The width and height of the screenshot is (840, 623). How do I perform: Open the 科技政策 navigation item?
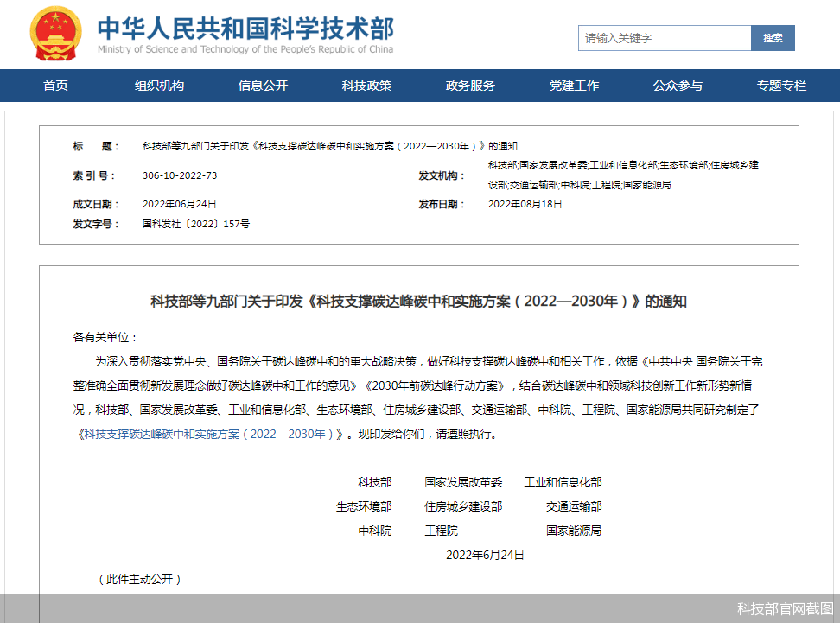(366, 86)
